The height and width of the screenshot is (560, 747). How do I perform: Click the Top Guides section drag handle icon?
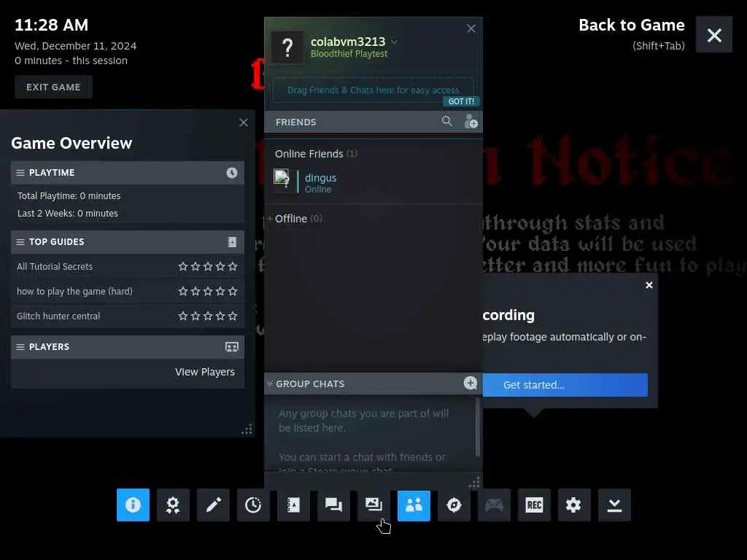20,242
